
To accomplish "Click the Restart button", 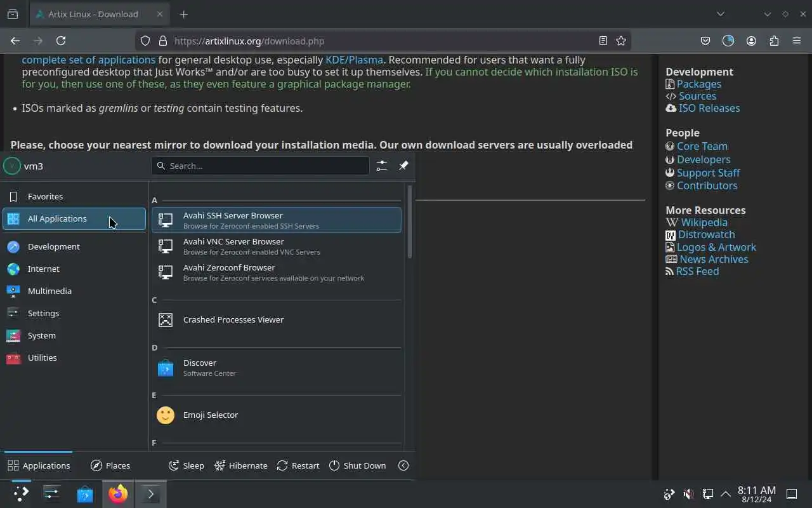I will point(298,465).
